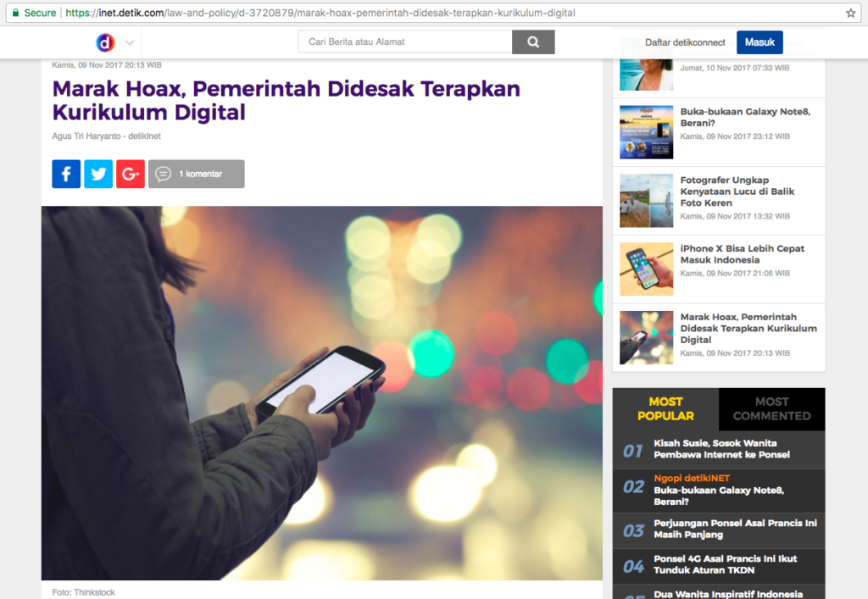Share article via Twitter icon
This screenshot has height=599, width=868.
98,174
